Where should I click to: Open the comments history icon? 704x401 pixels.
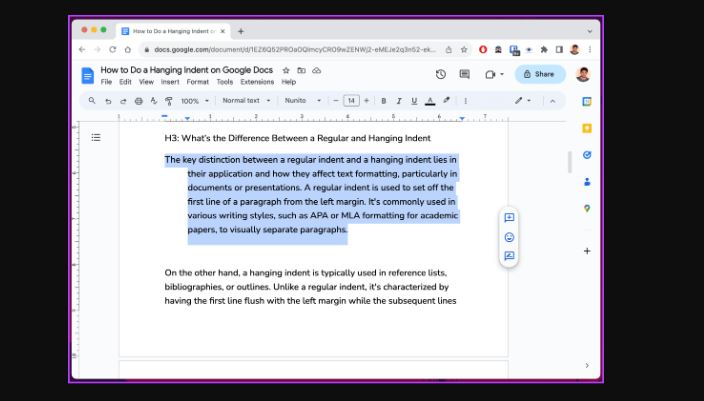pyautogui.click(x=465, y=74)
